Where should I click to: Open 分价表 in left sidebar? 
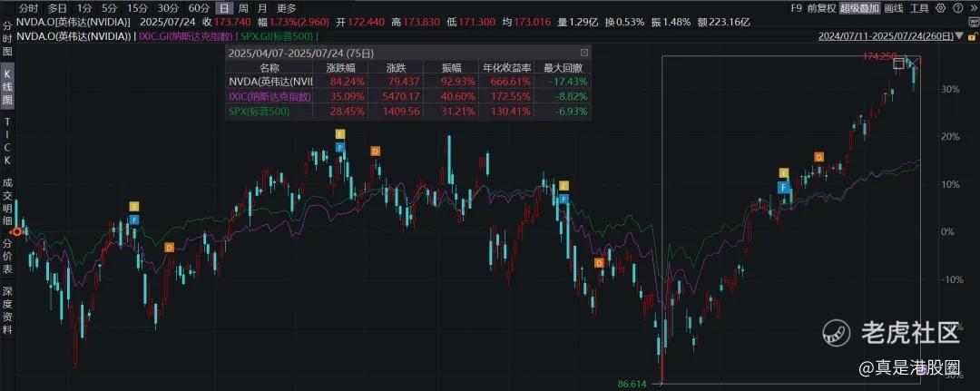(7, 256)
